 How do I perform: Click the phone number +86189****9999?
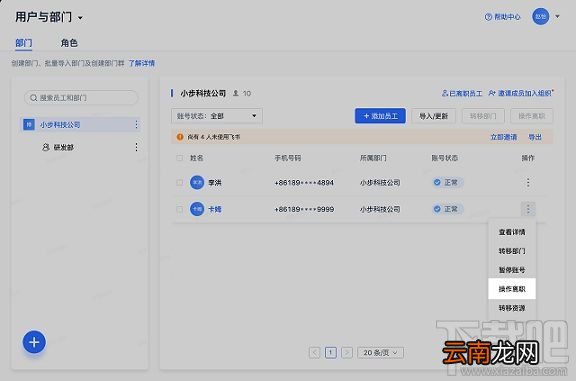point(304,209)
